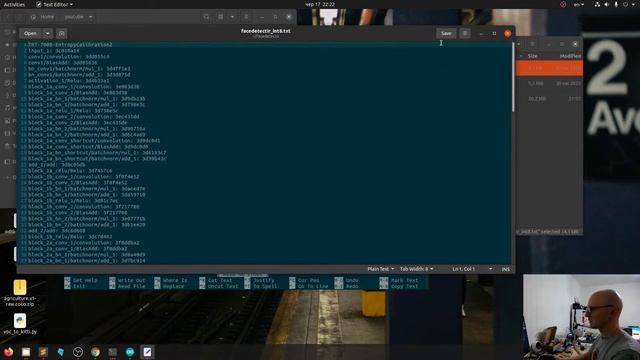Save the facedetectir_int8.txt file
Image resolution: width=640 pixels, height=360 pixels.
pos(446,33)
